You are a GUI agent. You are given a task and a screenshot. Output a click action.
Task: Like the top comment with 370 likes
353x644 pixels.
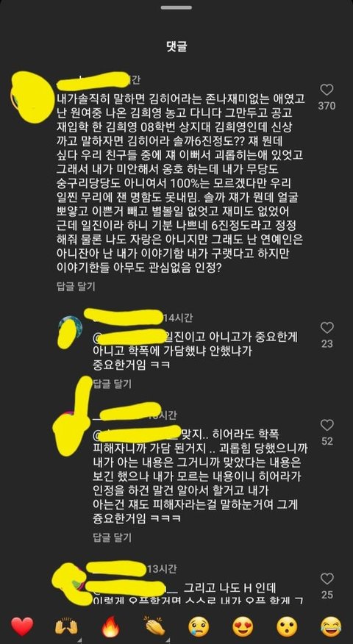pyautogui.click(x=327, y=90)
